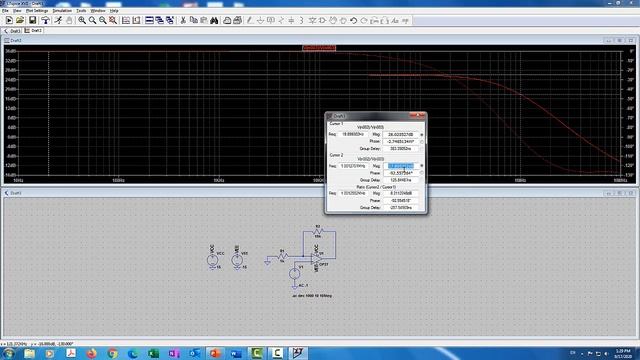Click Cursor 1 Mag value field
The height and width of the screenshot is (360, 640).
tap(400, 134)
